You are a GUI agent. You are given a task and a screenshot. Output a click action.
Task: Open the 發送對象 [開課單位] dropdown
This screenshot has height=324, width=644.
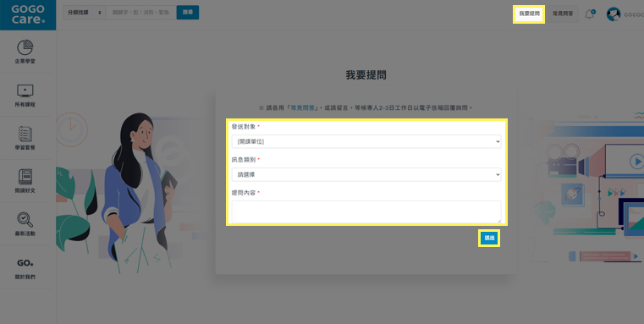[x=366, y=141]
